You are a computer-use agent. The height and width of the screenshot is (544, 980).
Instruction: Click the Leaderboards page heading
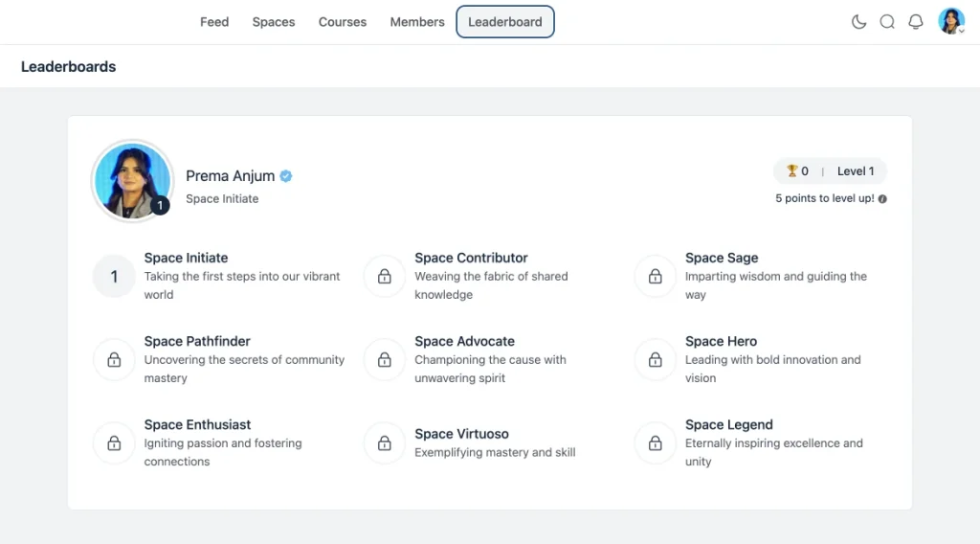[68, 66]
